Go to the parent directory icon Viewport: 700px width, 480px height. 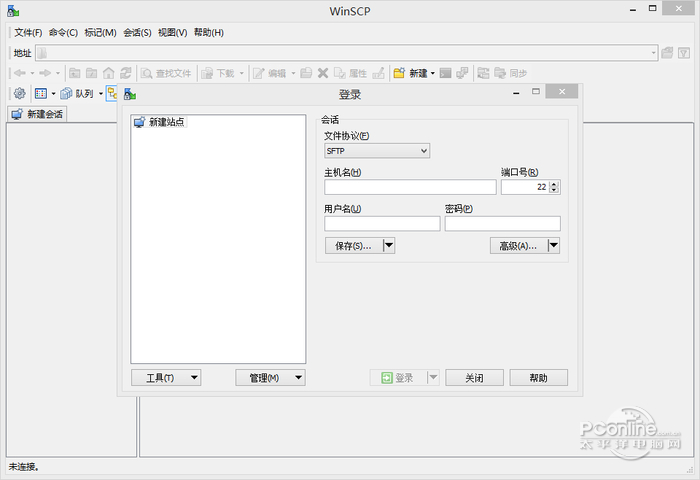tap(75, 73)
